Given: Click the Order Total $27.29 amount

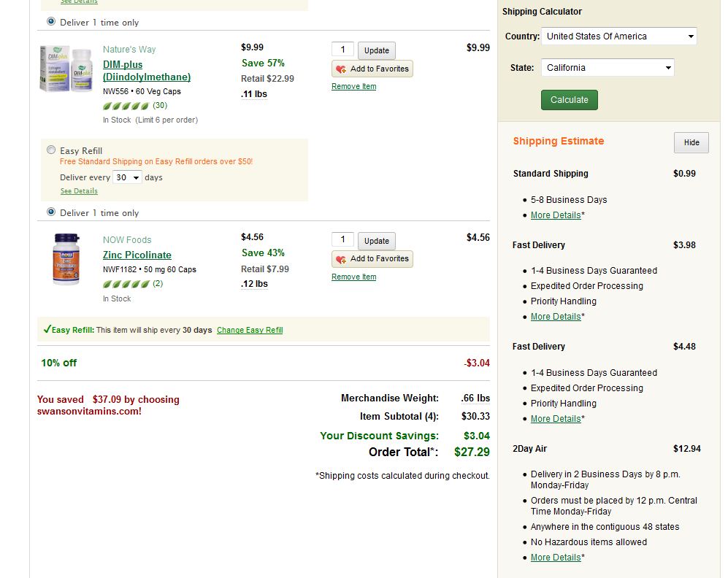Looking at the screenshot, I should (472, 452).
